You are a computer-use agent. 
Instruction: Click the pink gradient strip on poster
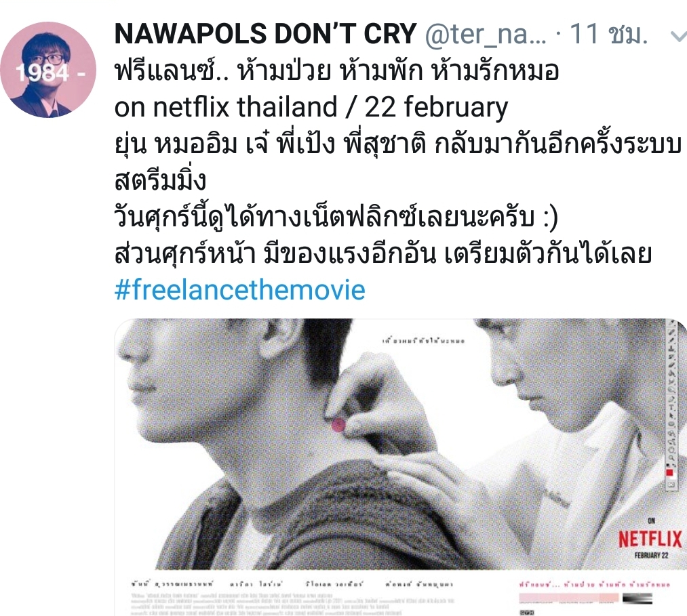point(569,598)
